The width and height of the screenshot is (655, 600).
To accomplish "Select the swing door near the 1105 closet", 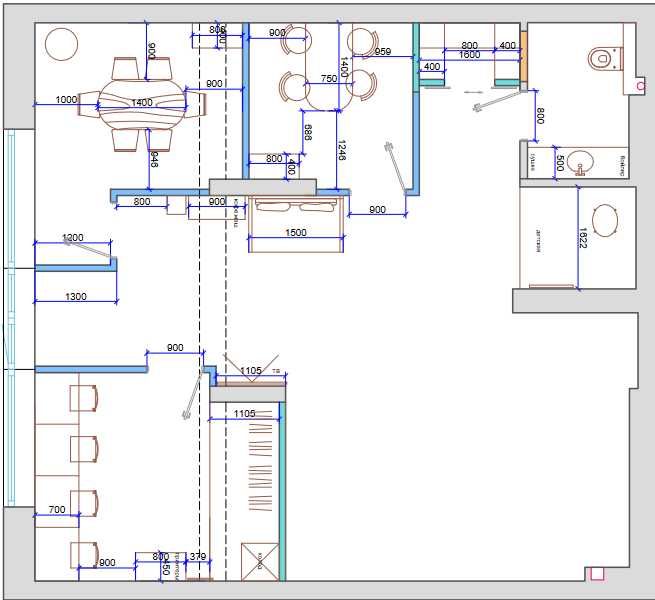I will click(x=193, y=395).
